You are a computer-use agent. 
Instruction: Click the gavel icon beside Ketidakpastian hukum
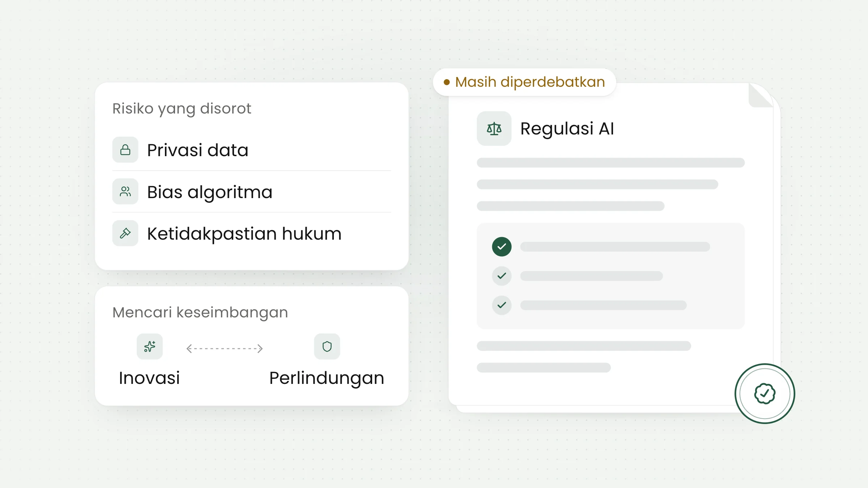125,233
